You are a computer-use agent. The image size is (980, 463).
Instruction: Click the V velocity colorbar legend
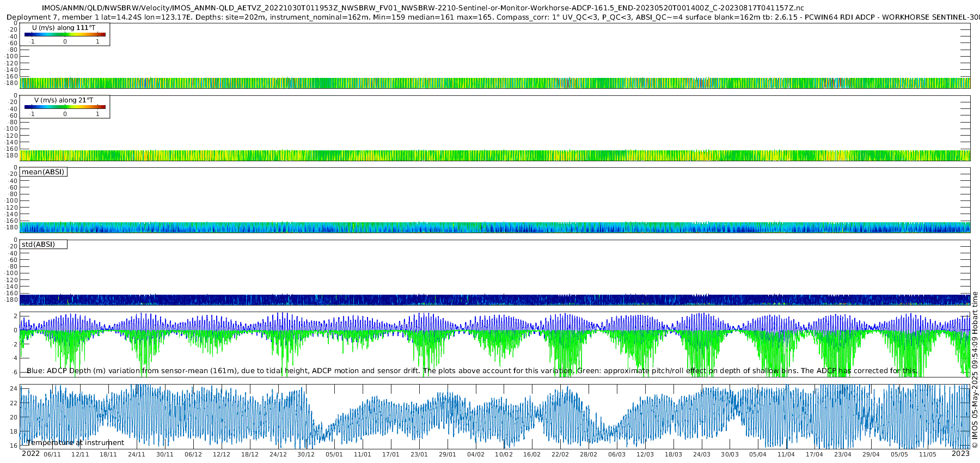(x=65, y=107)
